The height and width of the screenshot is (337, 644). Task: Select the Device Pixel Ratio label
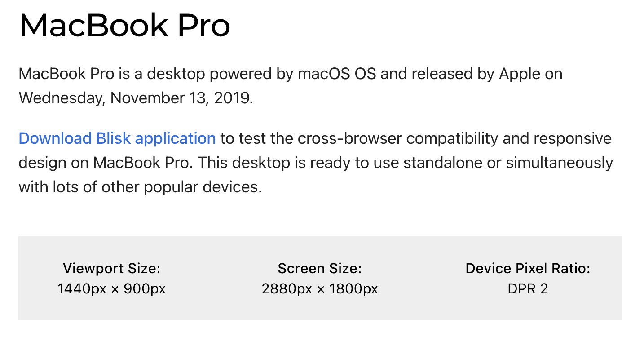528,269
